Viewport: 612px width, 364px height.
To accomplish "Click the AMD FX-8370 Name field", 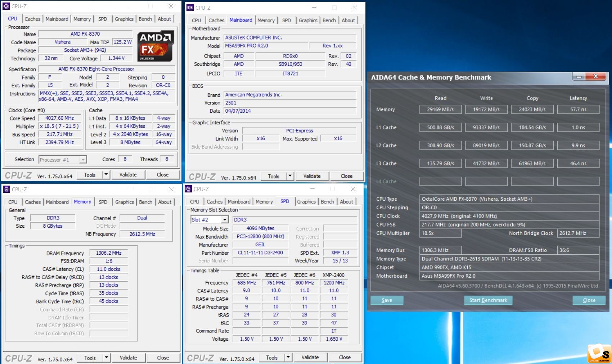I will coord(85,34).
